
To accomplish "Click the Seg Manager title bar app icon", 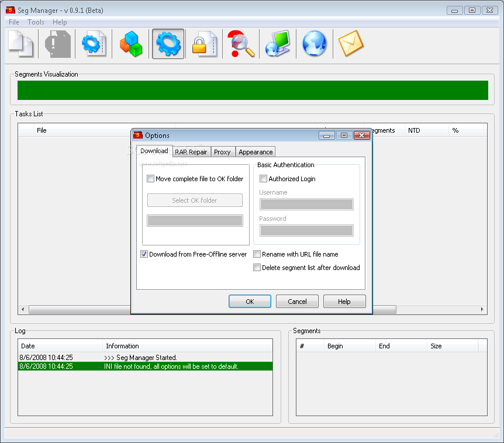I will coord(11,11).
